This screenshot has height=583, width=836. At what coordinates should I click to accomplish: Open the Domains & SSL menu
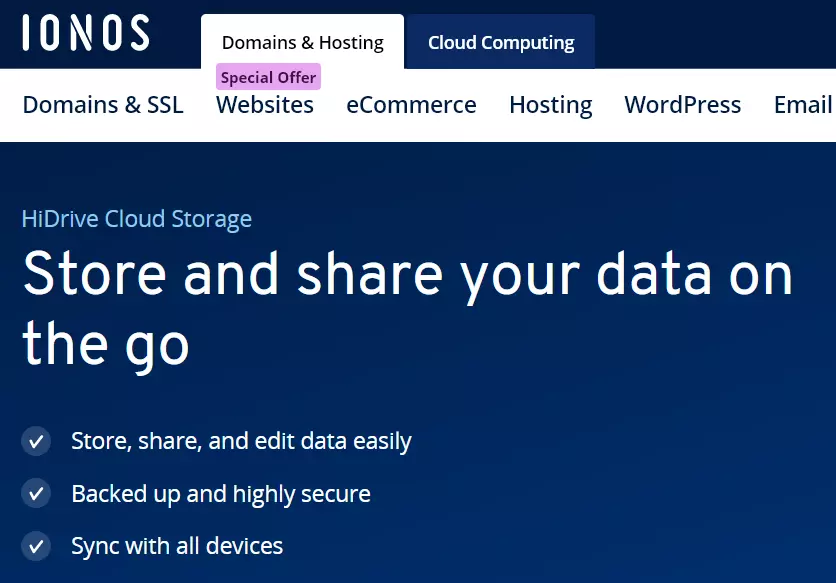102,104
